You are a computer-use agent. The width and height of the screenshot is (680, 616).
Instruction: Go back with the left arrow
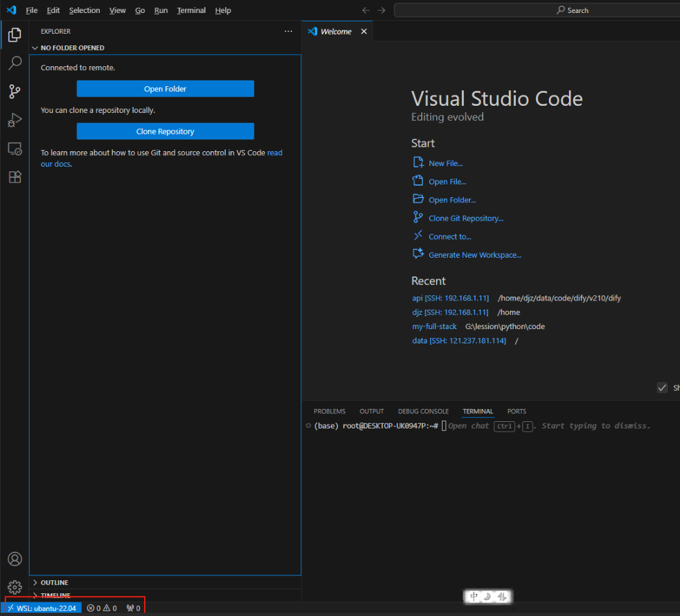click(366, 10)
